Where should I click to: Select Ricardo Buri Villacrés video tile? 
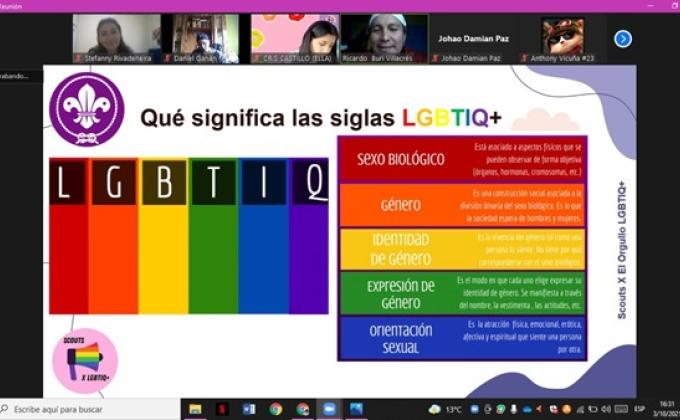click(383, 38)
